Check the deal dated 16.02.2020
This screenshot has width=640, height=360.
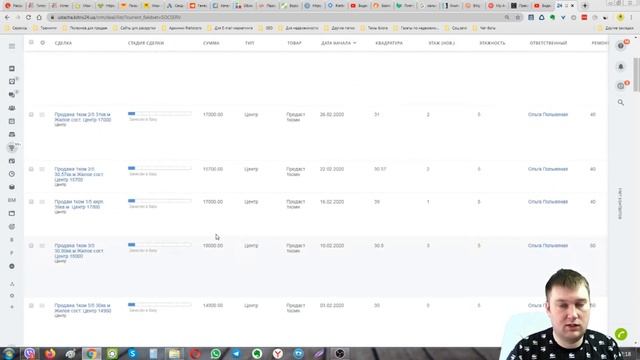tap(31, 202)
